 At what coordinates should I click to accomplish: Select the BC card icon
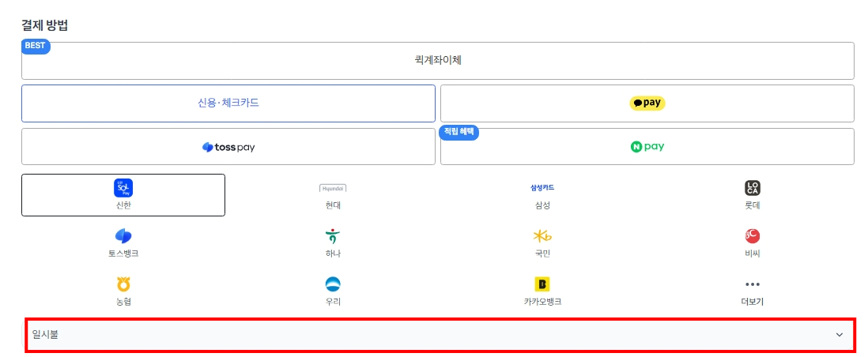point(753,236)
